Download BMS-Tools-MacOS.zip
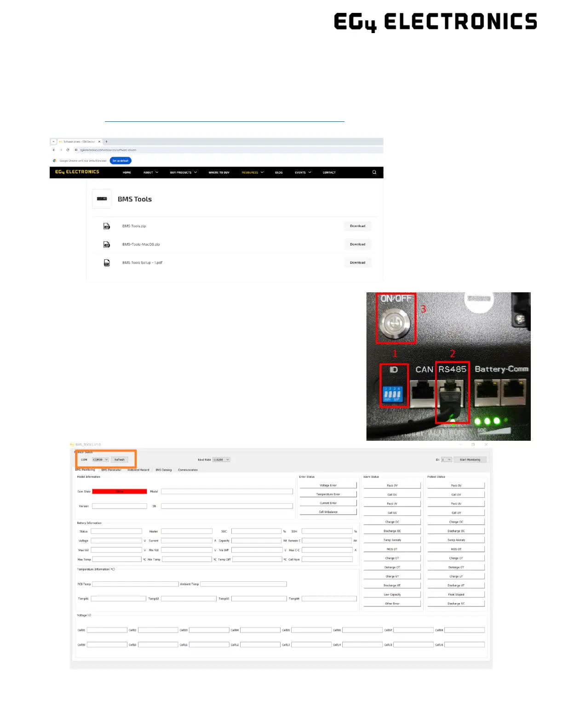Viewport: 563px width, 728px height. [357, 245]
